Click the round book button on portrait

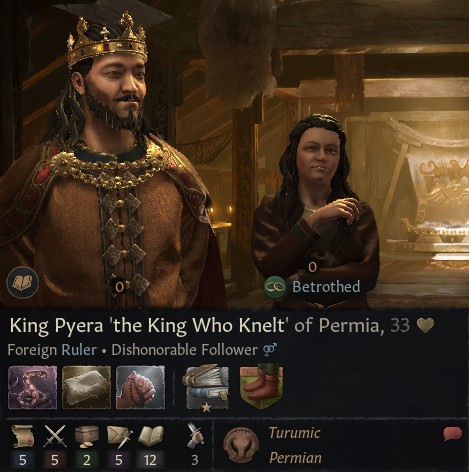[23, 282]
